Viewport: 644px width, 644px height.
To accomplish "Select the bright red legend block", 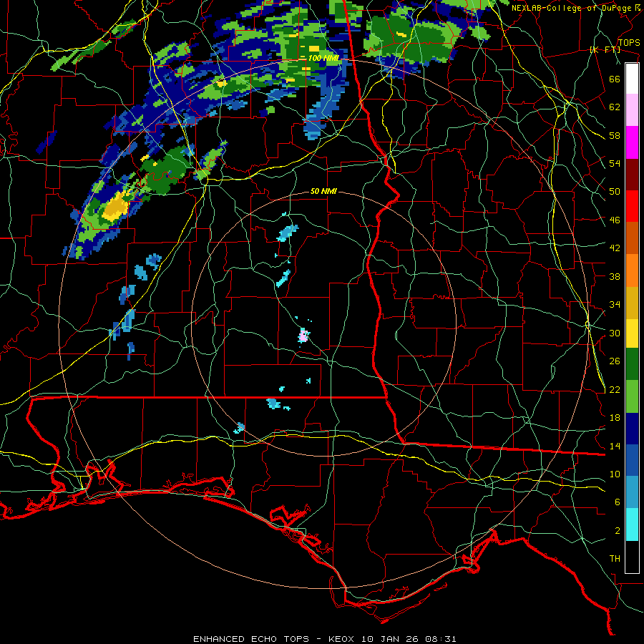I will coord(632,206).
